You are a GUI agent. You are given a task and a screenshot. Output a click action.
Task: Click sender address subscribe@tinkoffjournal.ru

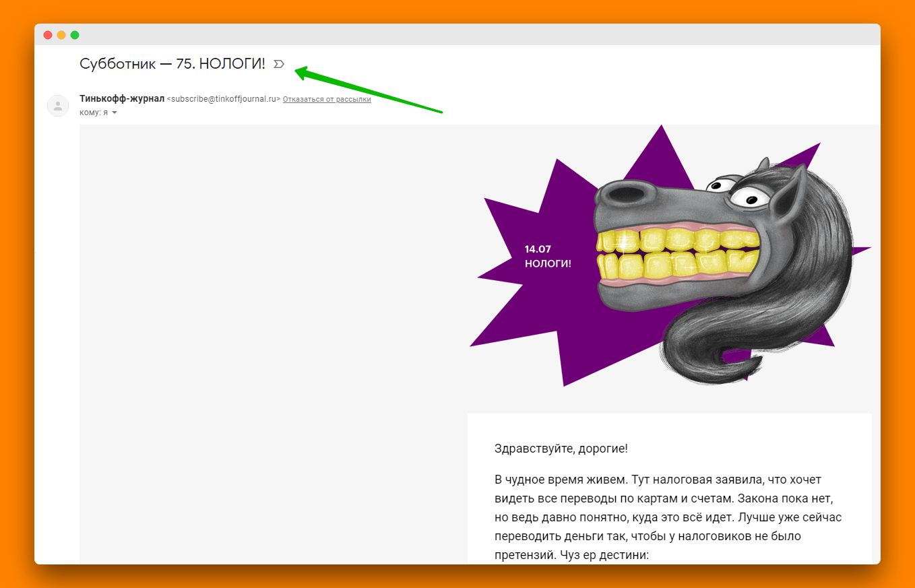coord(224,99)
